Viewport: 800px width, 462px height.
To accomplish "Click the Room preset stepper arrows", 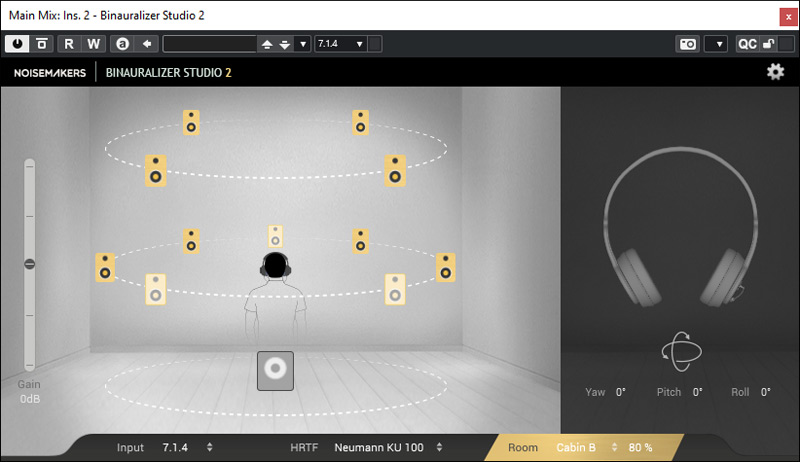I will 614,448.
